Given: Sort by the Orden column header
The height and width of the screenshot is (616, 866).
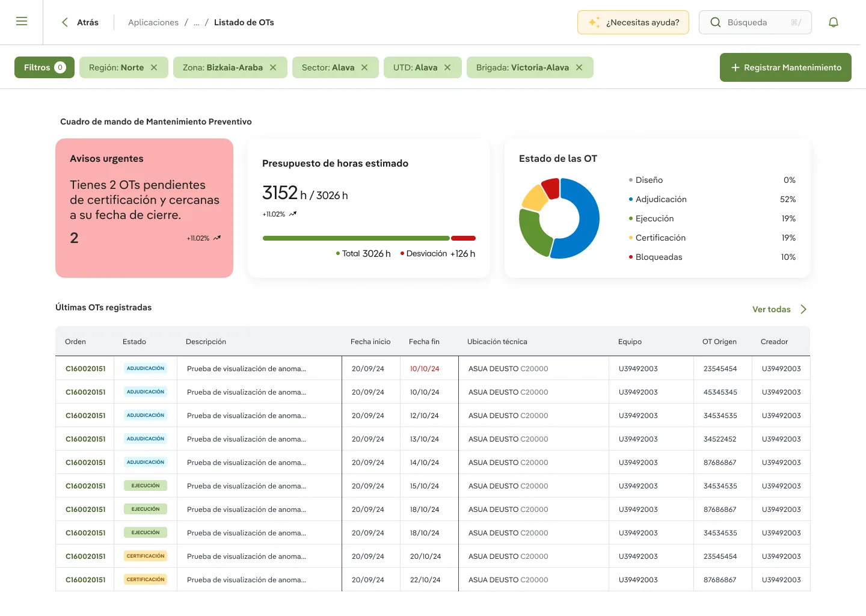Looking at the screenshot, I should pos(75,342).
